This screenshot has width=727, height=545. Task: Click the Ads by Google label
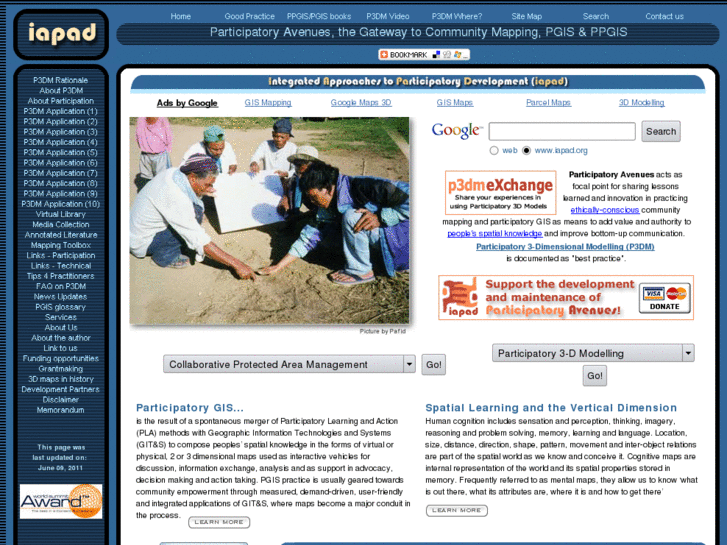(187, 103)
